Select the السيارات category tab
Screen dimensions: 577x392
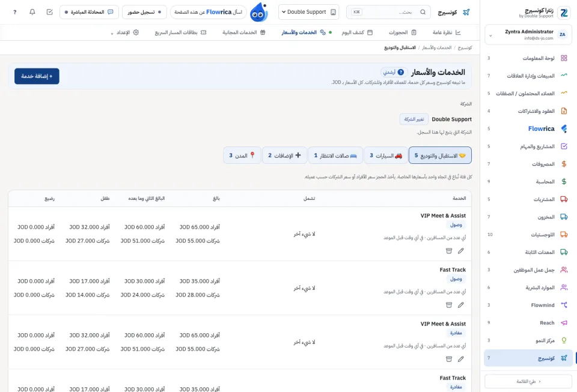coord(386,155)
